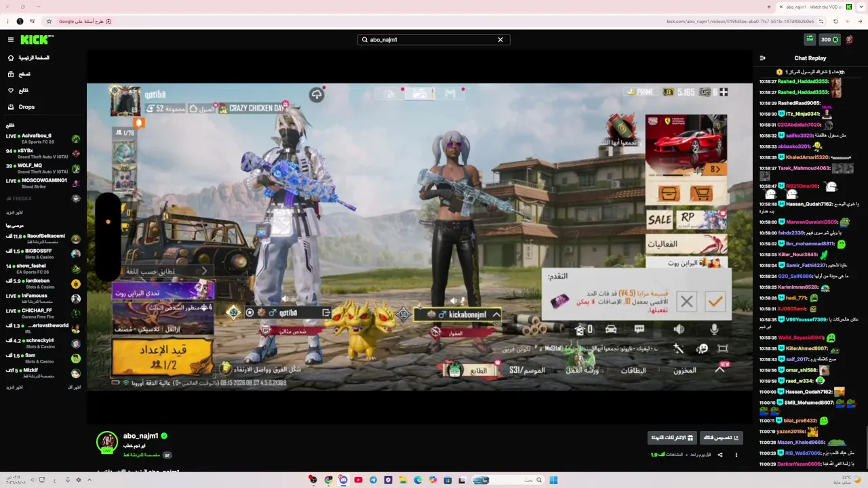Open the in-game RP banner
The width and height of the screenshot is (868, 488).
coord(701,220)
